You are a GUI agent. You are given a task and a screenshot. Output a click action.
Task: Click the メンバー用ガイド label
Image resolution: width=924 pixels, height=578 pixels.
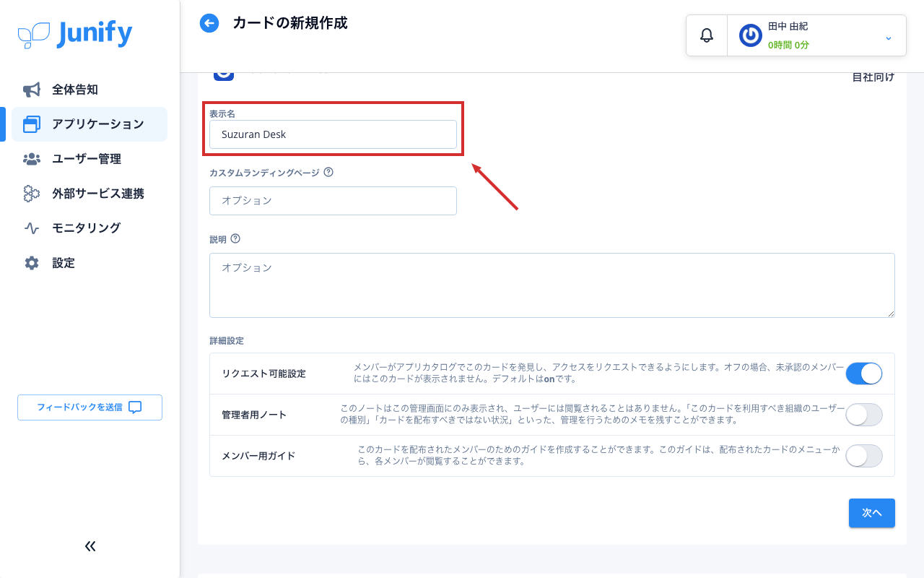[x=258, y=456]
